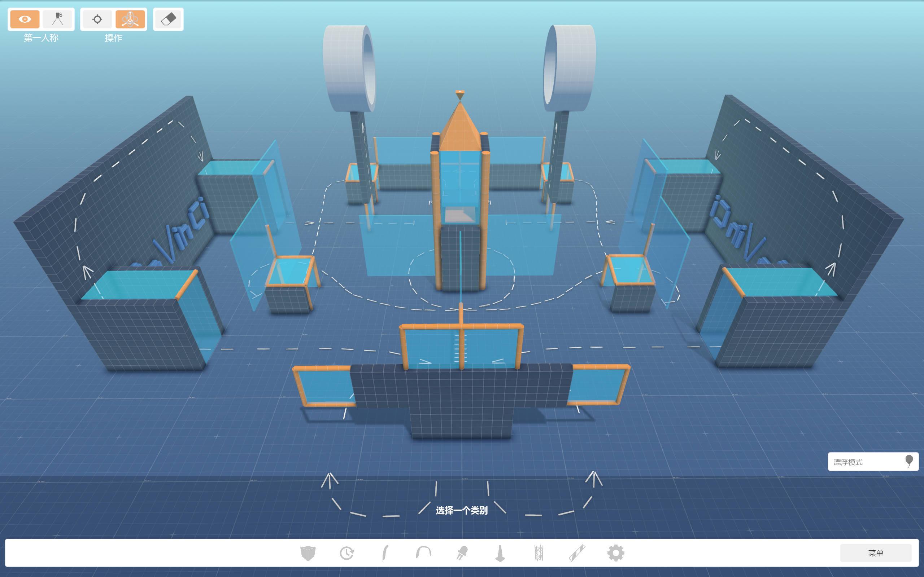Switch to the eye view mode
The image size is (924, 577).
pos(25,19)
